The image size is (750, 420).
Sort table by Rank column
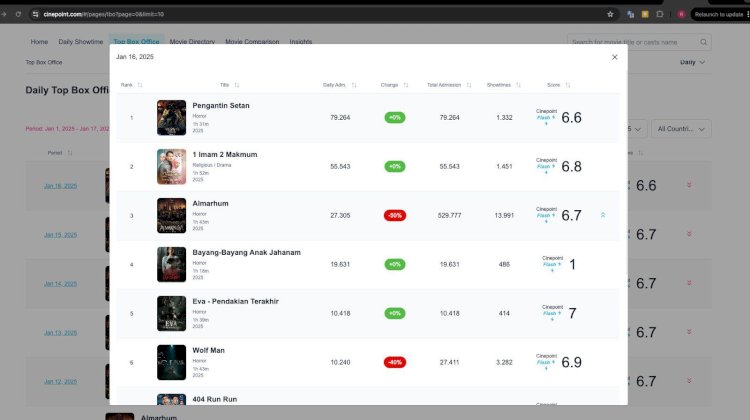(x=140, y=85)
